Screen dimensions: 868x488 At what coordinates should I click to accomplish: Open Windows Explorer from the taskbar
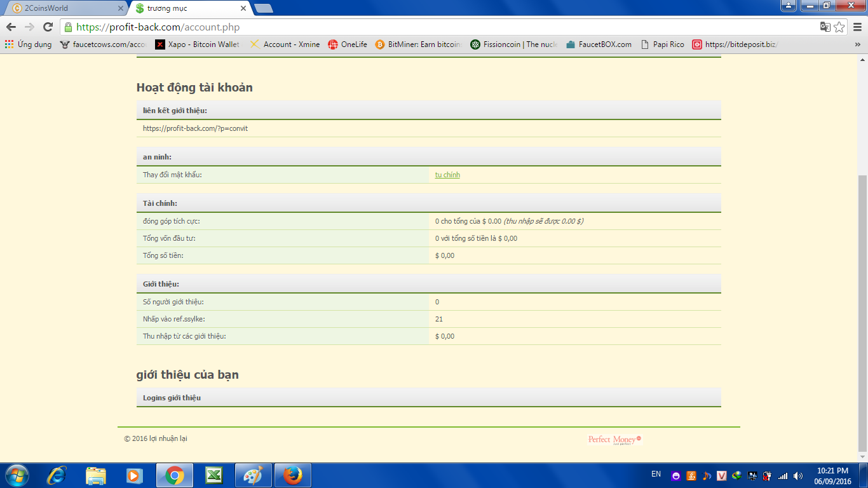(x=96, y=475)
